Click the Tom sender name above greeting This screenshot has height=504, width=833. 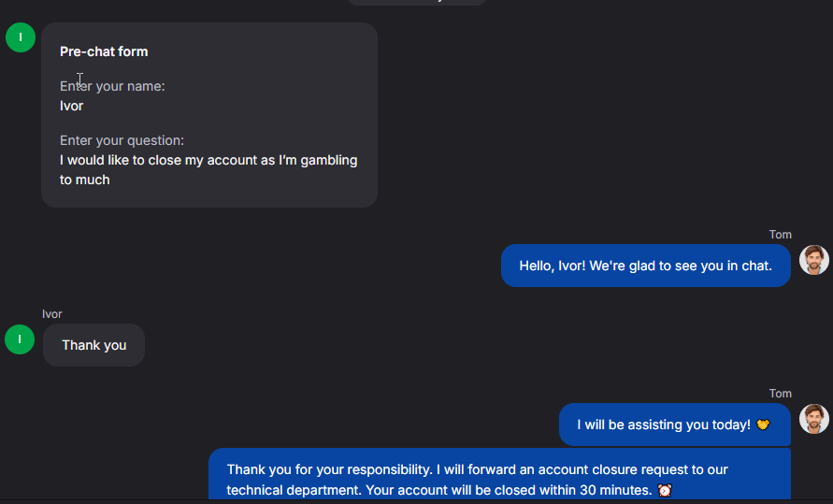tap(780, 234)
